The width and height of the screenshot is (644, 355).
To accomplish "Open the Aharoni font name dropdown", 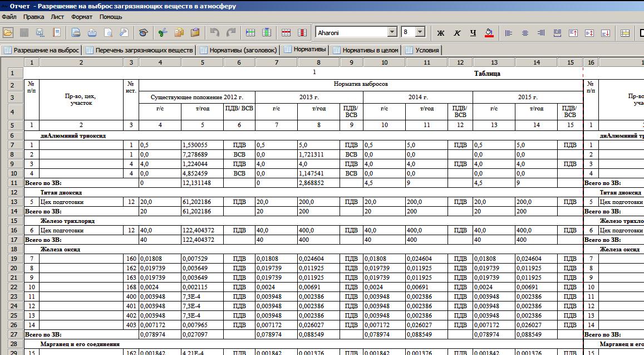I will point(392,32).
